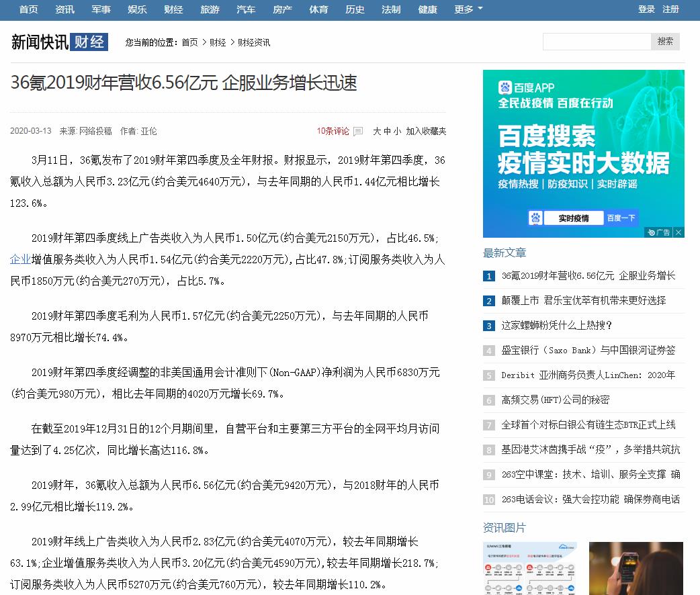The width and height of the screenshot is (700, 595).
Task: Open article 基因港艾沐茵携手战疫
Action: click(590, 450)
